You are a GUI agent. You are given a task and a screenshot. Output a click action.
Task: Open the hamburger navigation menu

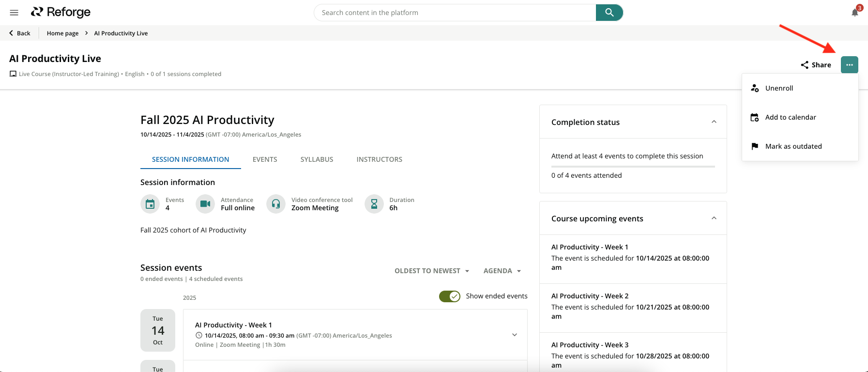pyautogui.click(x=14, y=13)
